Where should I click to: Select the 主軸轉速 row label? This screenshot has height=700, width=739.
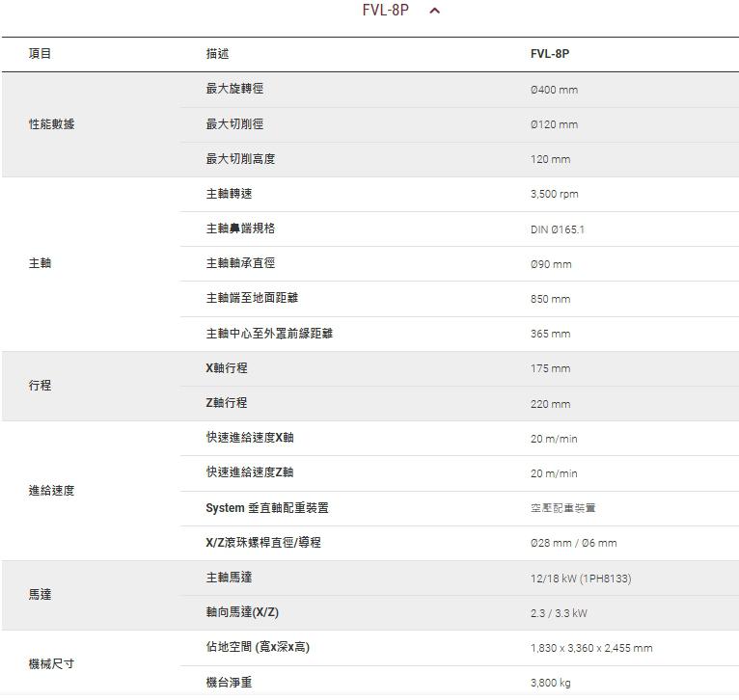click(x=229, y=194)
